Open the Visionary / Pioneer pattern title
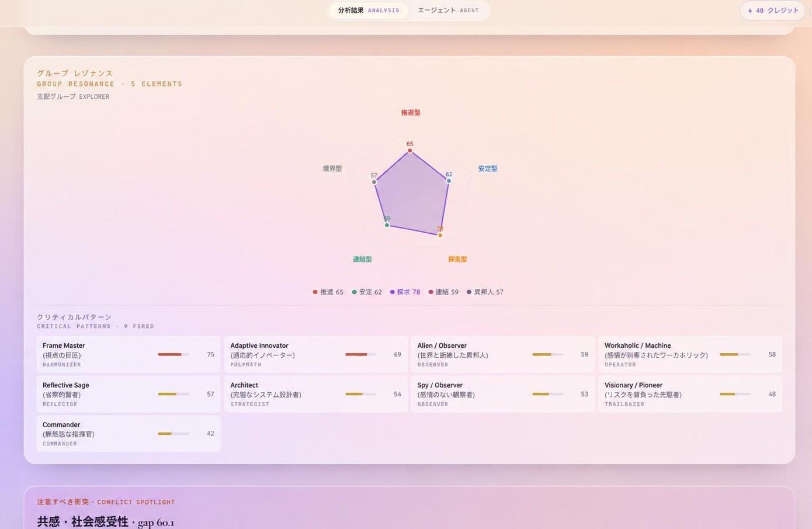The height and width of the screenshot is (529, 812). [633, 386]
